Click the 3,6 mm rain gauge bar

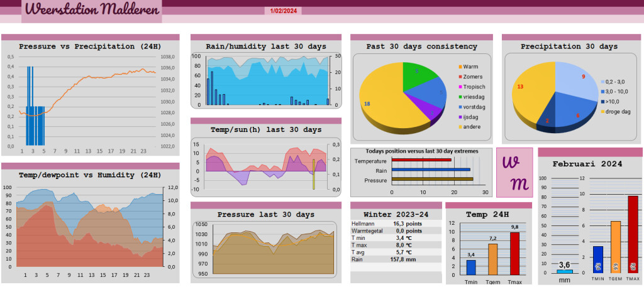tap(565, 271)
